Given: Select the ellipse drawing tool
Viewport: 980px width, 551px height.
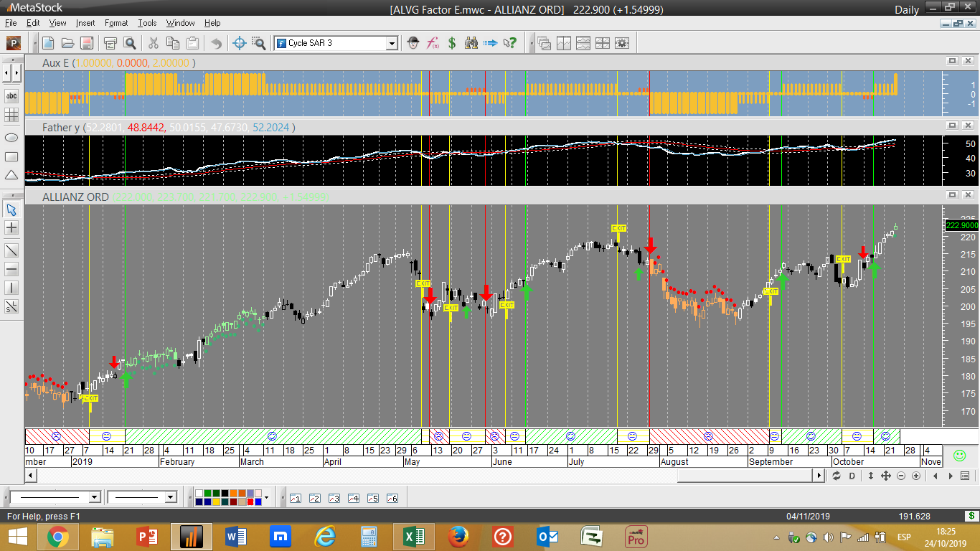Looking at the screenshot, I should click(x=11, y=137).
